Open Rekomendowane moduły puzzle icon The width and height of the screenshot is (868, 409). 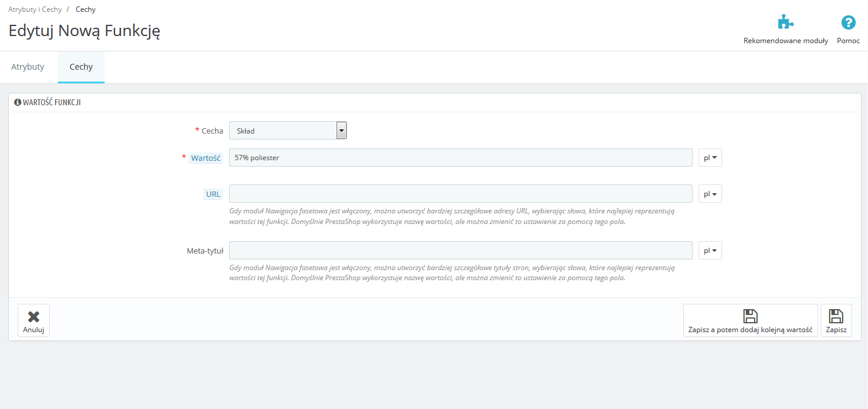point(785,23)
